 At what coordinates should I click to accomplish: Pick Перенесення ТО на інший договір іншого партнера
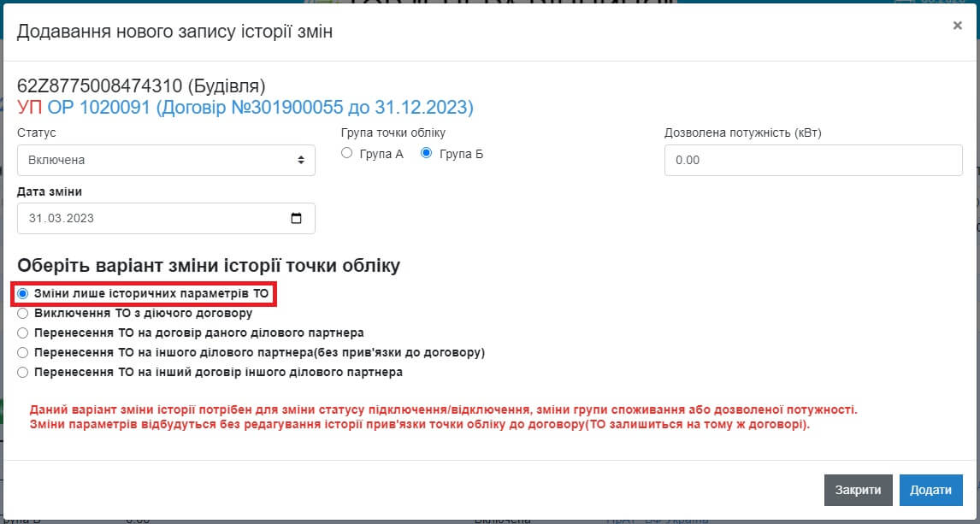click(23, 372)
